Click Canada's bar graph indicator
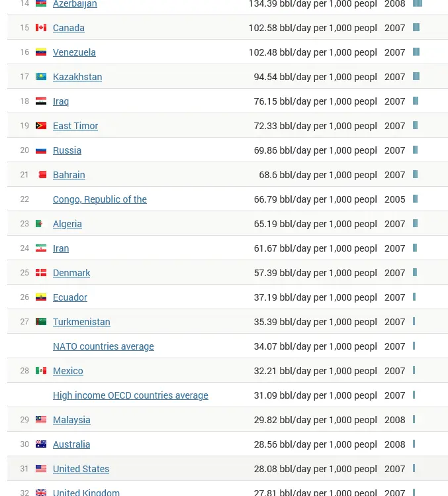448x496 pixels. pos(416,28)
